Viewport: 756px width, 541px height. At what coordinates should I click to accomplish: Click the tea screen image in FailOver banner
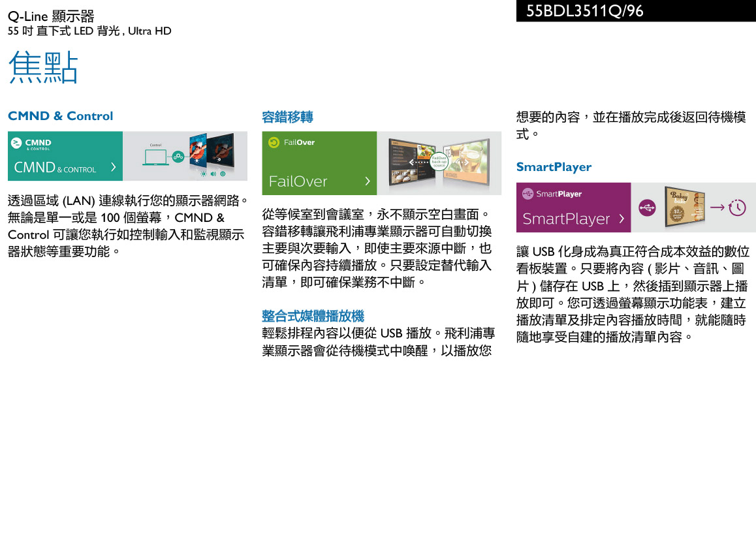pyautogui.click(x=466, y=161)
